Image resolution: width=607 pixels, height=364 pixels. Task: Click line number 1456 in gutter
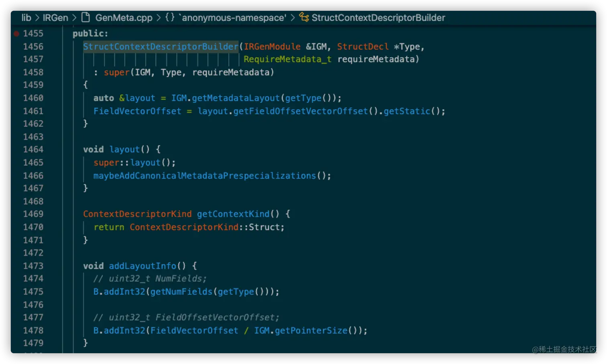click(33, 47)
